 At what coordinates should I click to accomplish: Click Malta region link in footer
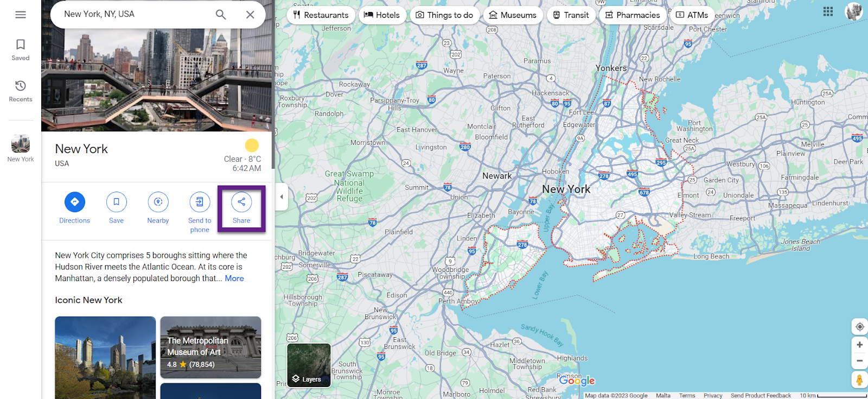(x=663, y=396)
